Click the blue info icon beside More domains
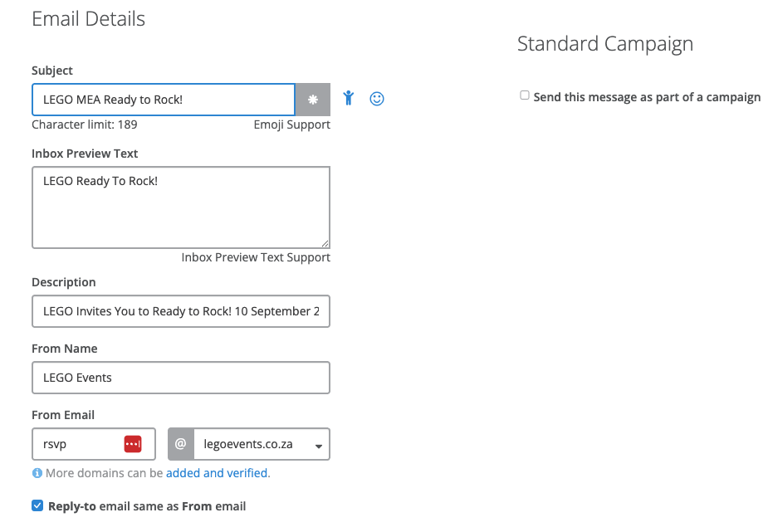 click(37, 473)
